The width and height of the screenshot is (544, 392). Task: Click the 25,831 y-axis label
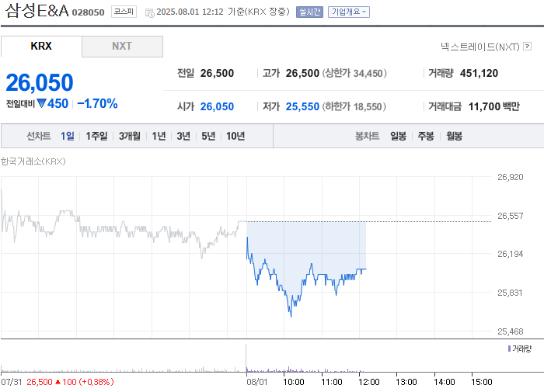510,293
